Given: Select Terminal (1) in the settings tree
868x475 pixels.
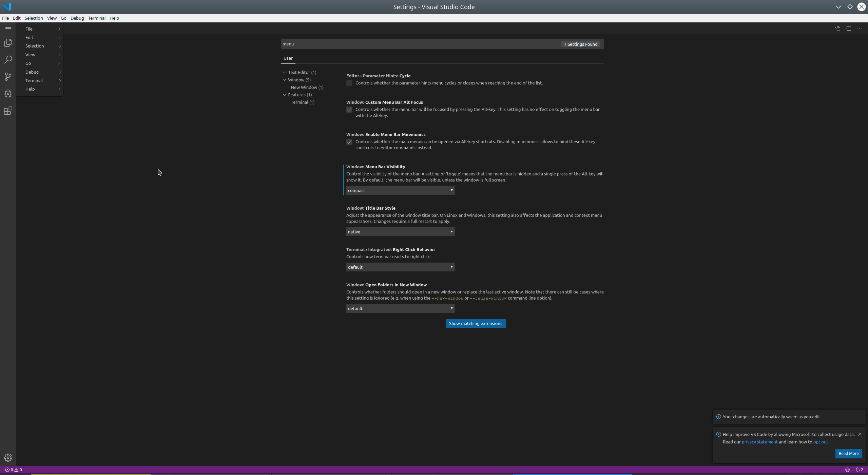Looking at the screenshot, I should [x=302, y=102].
